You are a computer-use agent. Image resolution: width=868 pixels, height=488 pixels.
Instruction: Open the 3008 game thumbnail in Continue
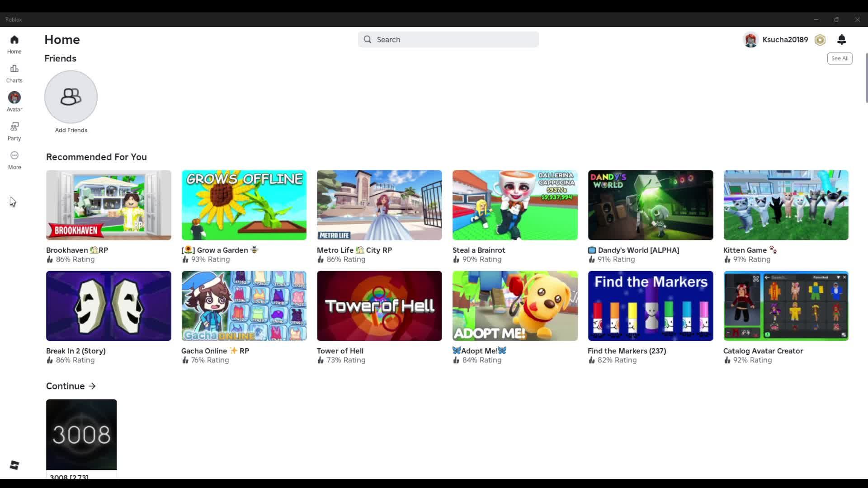(81, 435)
